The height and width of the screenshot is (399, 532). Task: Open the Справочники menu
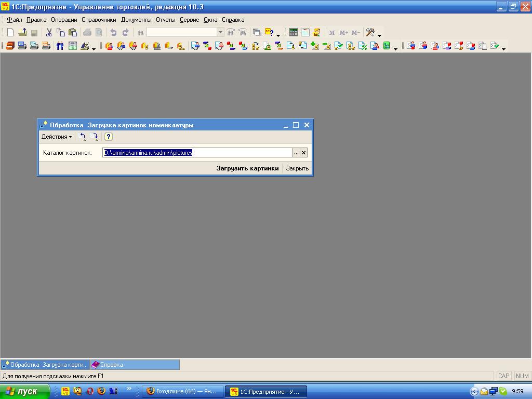(x=99, y=20)
